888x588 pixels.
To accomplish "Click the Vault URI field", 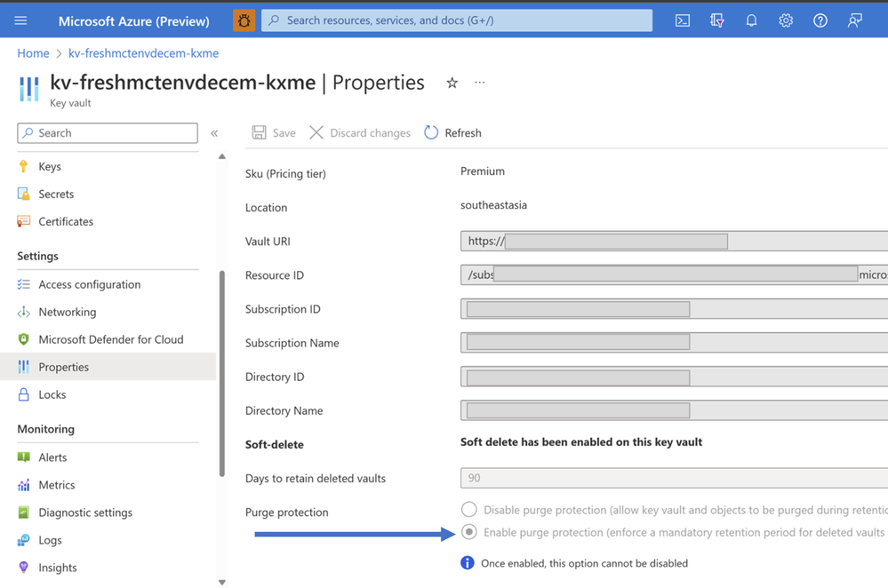I will coord(674,241).
